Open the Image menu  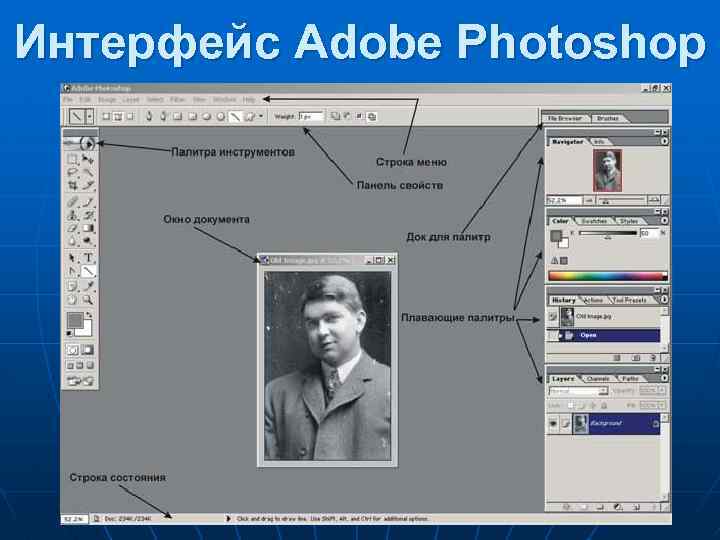pyautogui.click(x=107, y=100)
